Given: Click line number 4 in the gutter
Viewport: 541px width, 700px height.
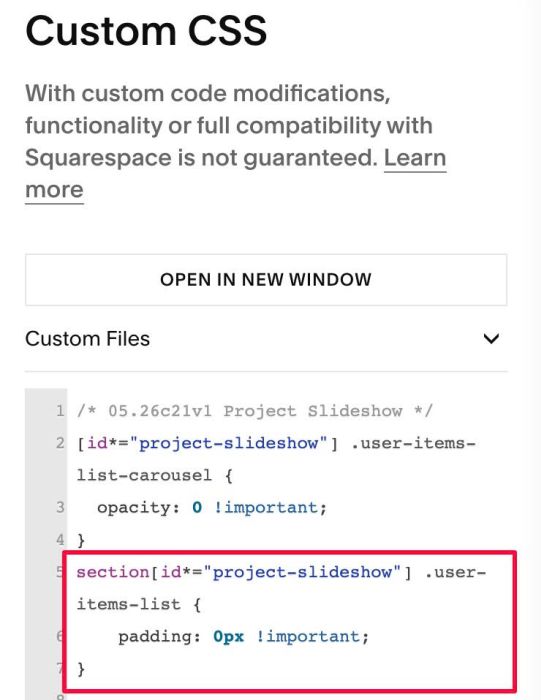Looking at the screenshot, I should (x=60, y=540).
